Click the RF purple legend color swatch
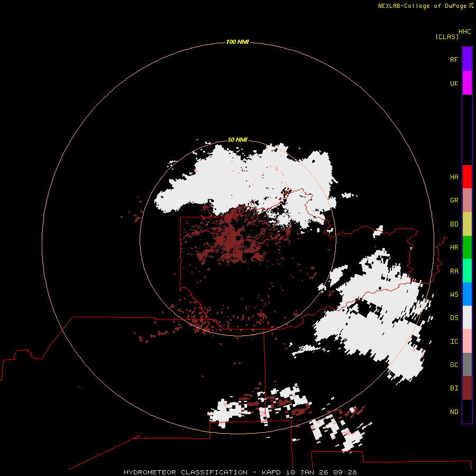Screen dimensions: 476x476 point(467,59)
